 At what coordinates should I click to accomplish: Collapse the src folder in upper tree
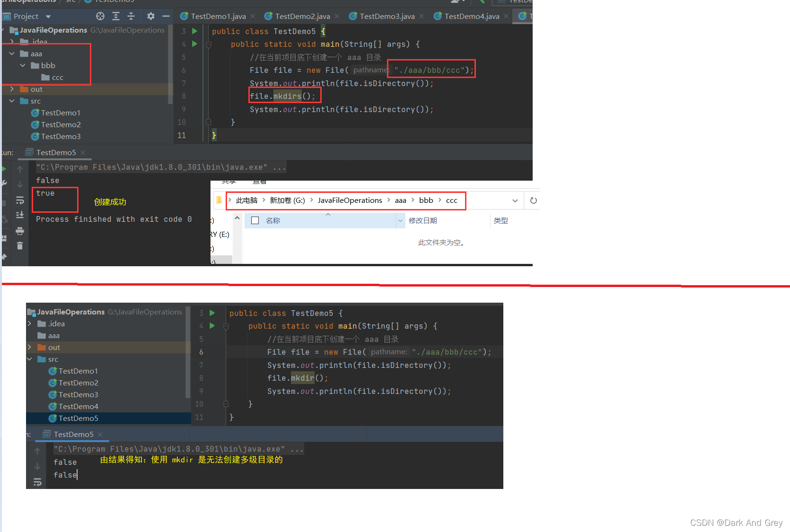tap(12, 101)
